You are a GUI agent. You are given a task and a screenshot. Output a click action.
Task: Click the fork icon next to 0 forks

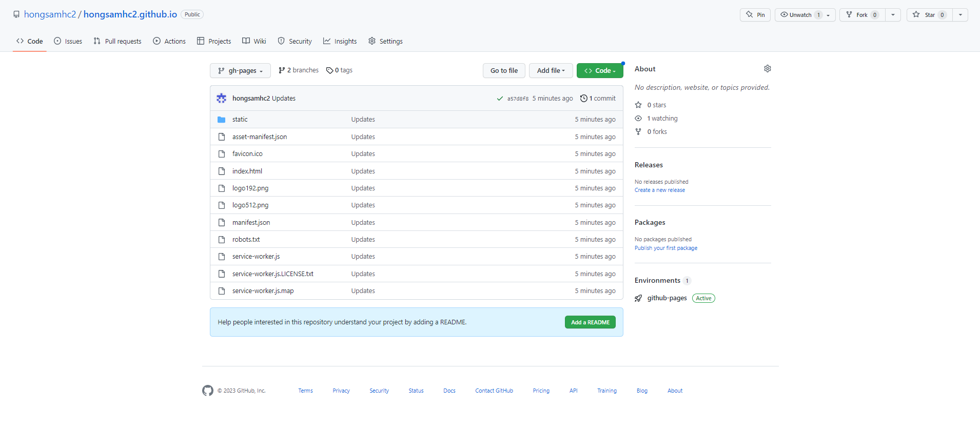pyautogui.click(x=638, y=131)
